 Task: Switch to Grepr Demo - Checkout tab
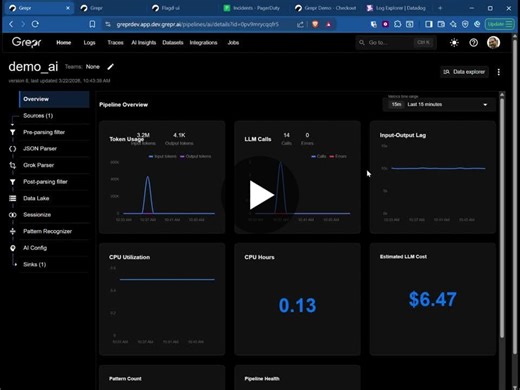click(x=325, y=8)
